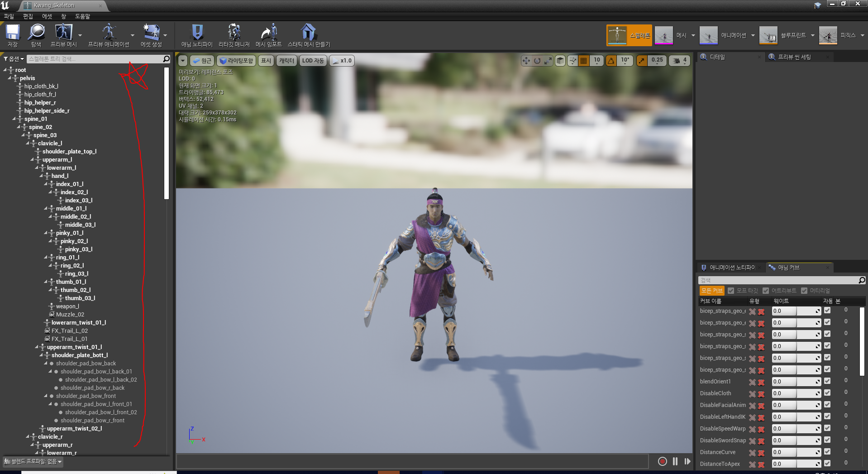Open the camera speed 4 setting
Screen dimensions: 868x474
coord(679,61)
